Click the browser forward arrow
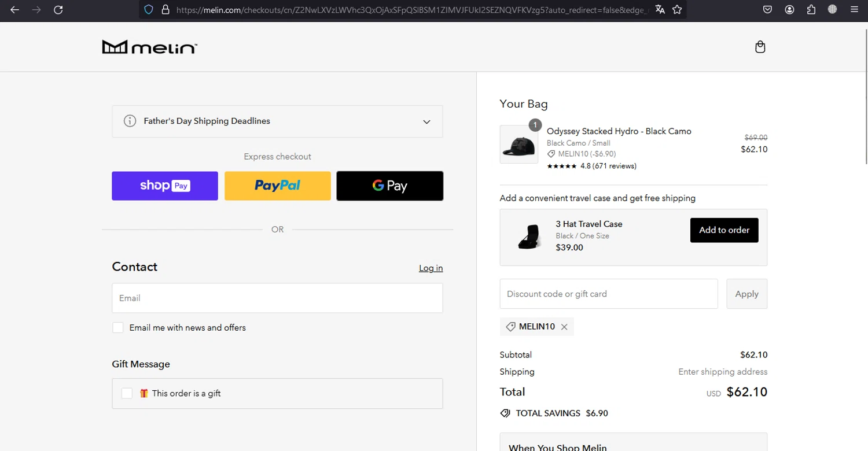The width and height of the screenshot is (868, 451). pos(36,10)
